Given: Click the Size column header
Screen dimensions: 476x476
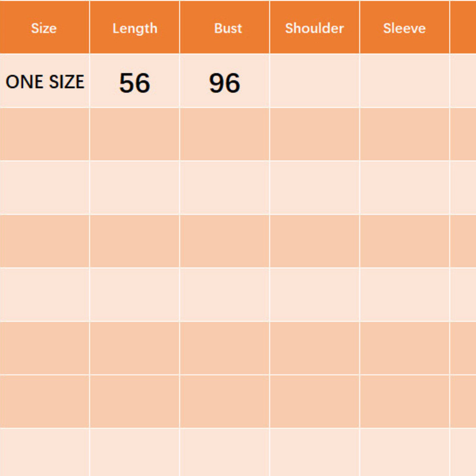Looking at the screenshot, I should [x=43, y=28].
